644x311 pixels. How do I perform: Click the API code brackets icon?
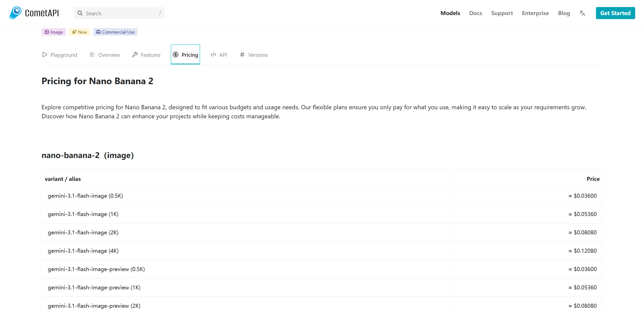click(x=213, y=55)
